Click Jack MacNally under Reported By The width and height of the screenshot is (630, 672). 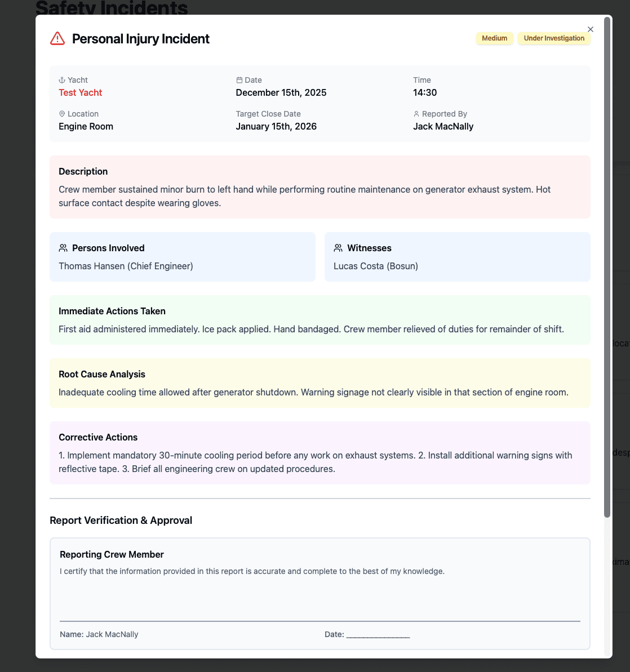tap(443, 126)
